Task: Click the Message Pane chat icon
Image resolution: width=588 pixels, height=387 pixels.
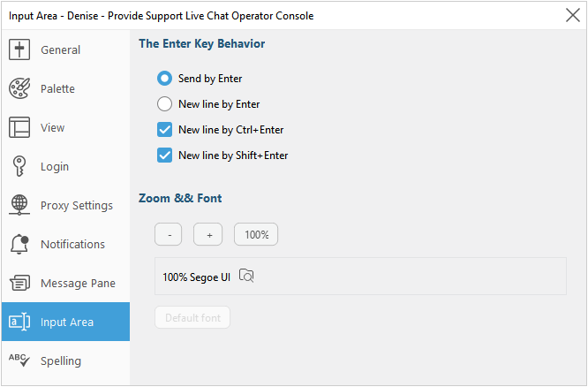Action: (x=19, y=284)
